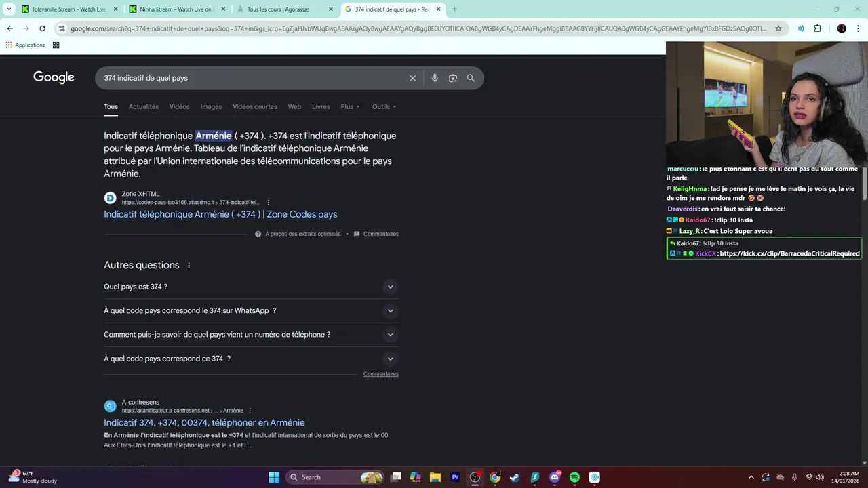Switch to the 'Vidéos courtes' tab
Image resolution: width=868 pixels, height=488 pixels.
(x=255, y=106)
